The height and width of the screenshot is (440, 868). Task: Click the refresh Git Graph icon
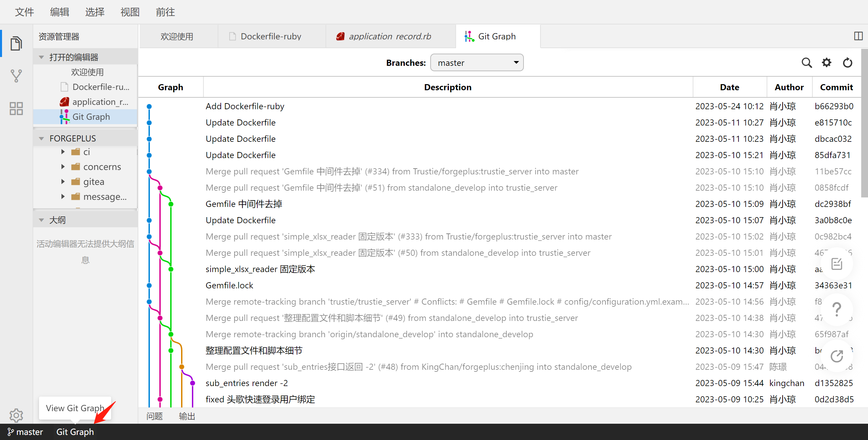point(847,63)
